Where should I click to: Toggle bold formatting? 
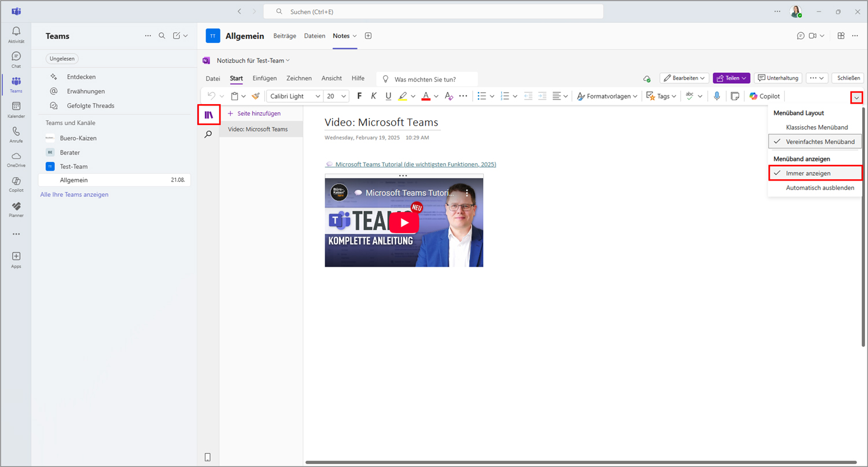[x=359, y=96]
